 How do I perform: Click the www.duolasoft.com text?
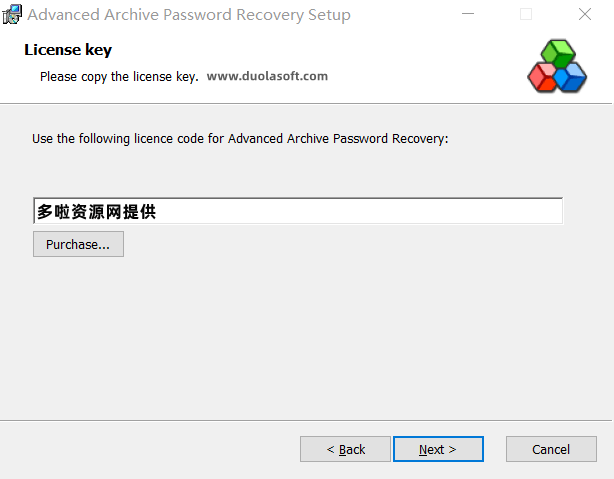267,76
